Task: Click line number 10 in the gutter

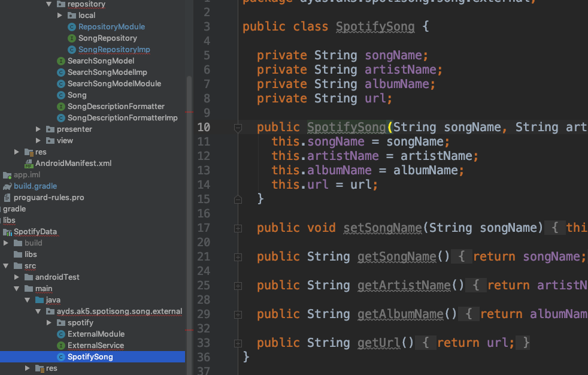Action: (204, 128)
